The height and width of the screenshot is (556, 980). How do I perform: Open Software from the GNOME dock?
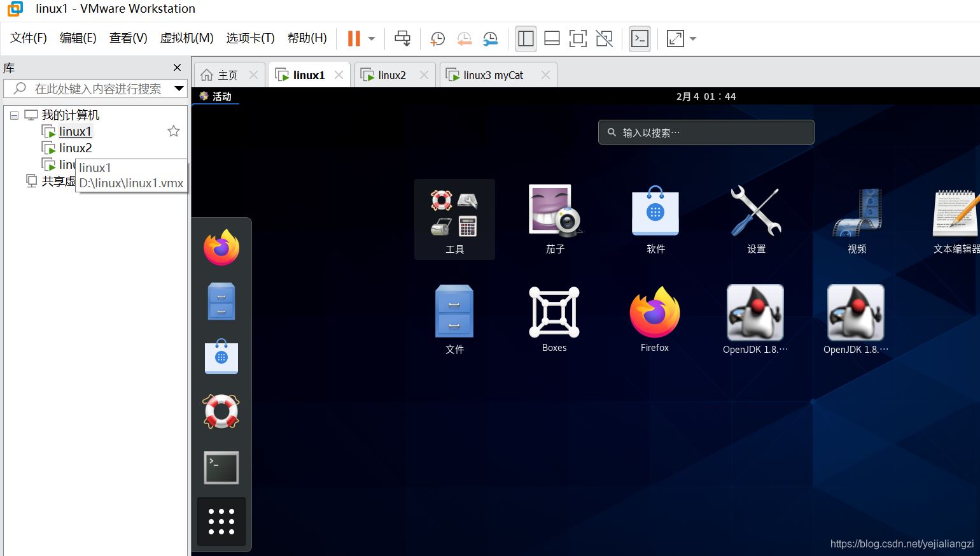click(x=221, y=356)
